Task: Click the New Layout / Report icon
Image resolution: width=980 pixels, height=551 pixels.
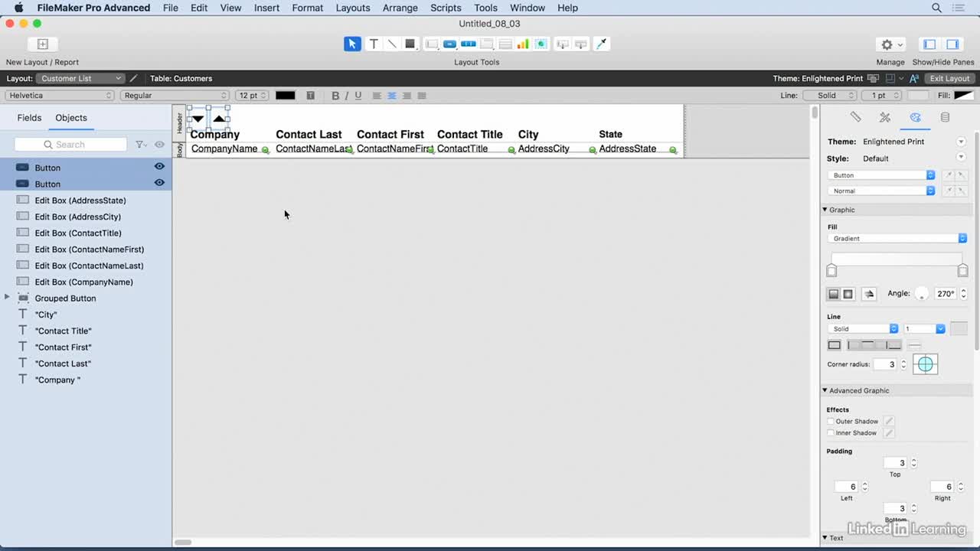Action: pyautogui.click(x=43, y=44)
